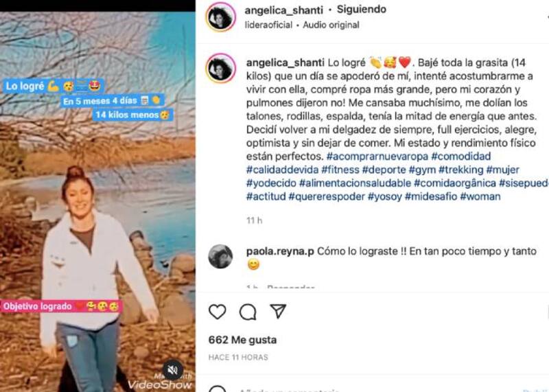549x392 pixels.
Task: View the 662 Me gusta likes list
Action: pyautogui.click(x=242, y=340)
